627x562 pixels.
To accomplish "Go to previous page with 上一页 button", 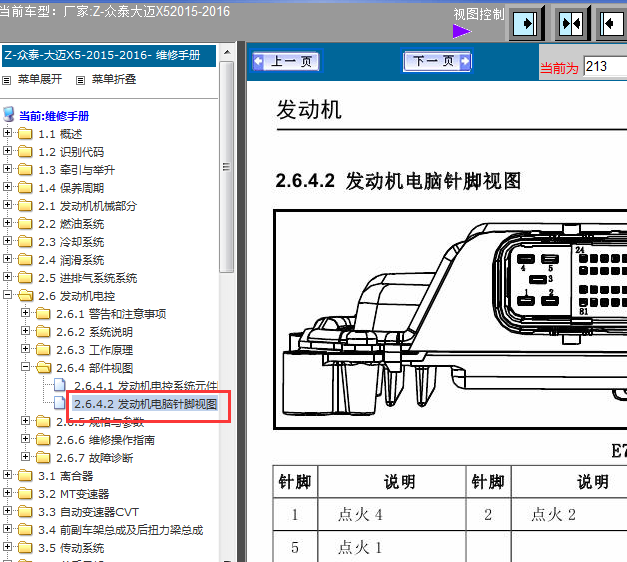I will [x=286, y=61].
